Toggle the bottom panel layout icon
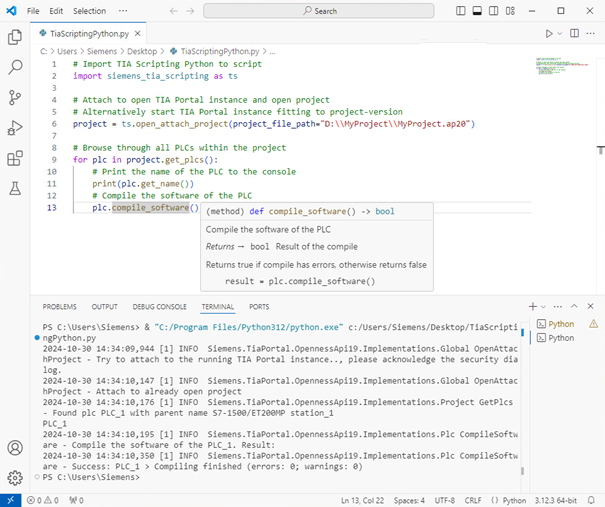The height and width of the screenshot is (507, 605). [x=477, y=11]
